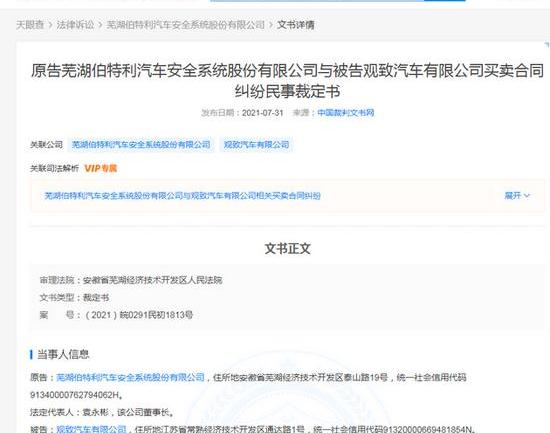Image resolution: width=550 pixels, height=433 pixels.
Task: Click the 文书类型：裁定书 line
Action: pos(74,298)
